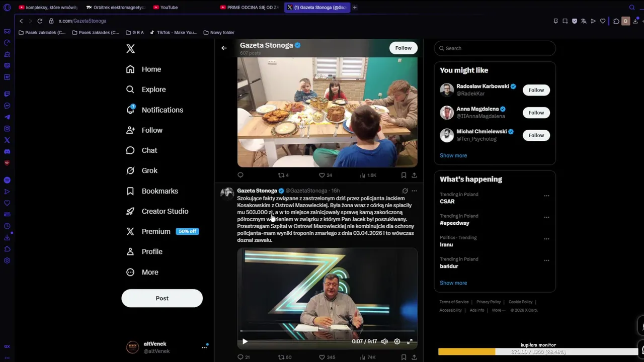The image size is (644, 362).
Task: Click the X search input field
Action: [495, 48]
